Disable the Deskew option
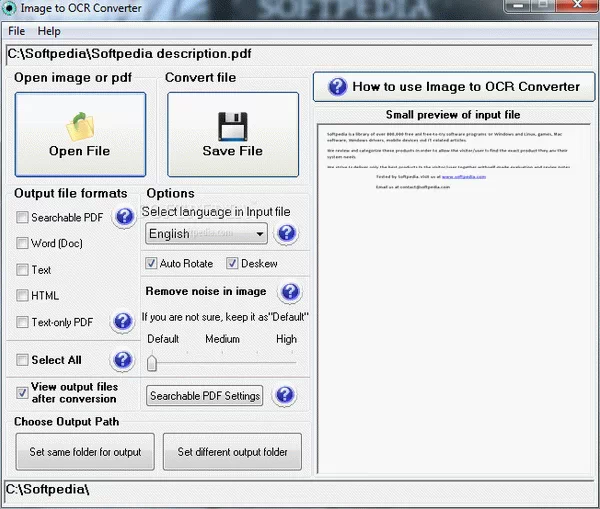 pyautogui.click(x=232, y=263)
